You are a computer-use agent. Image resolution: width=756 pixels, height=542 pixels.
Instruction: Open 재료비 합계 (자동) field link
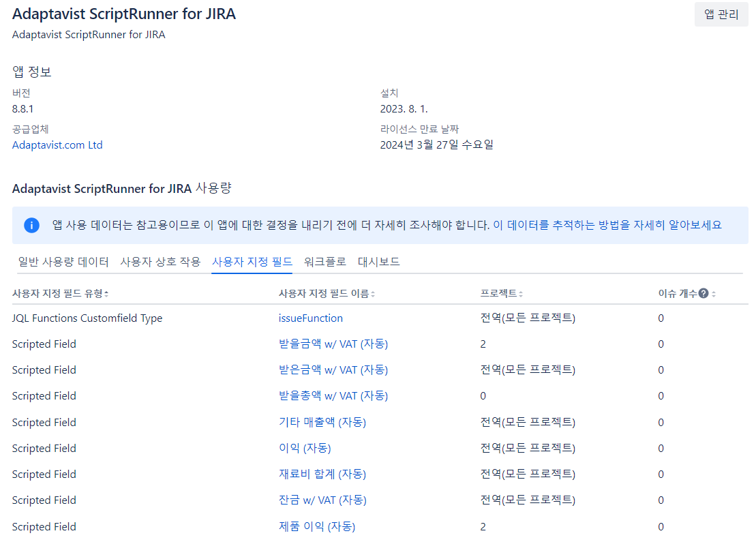coord(322,475)
